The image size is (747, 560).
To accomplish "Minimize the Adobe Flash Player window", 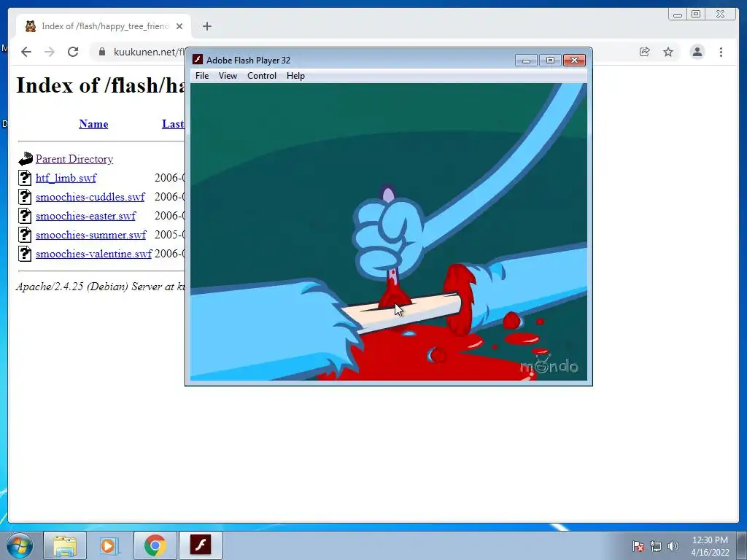I will 526,61.
